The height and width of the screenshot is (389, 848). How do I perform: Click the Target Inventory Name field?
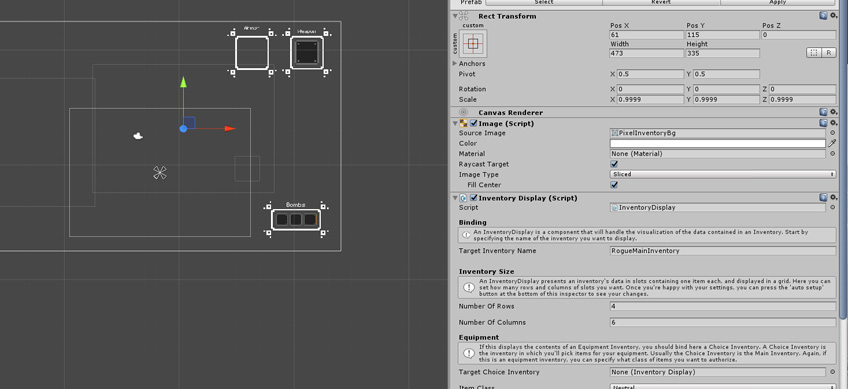click(723, 251)
